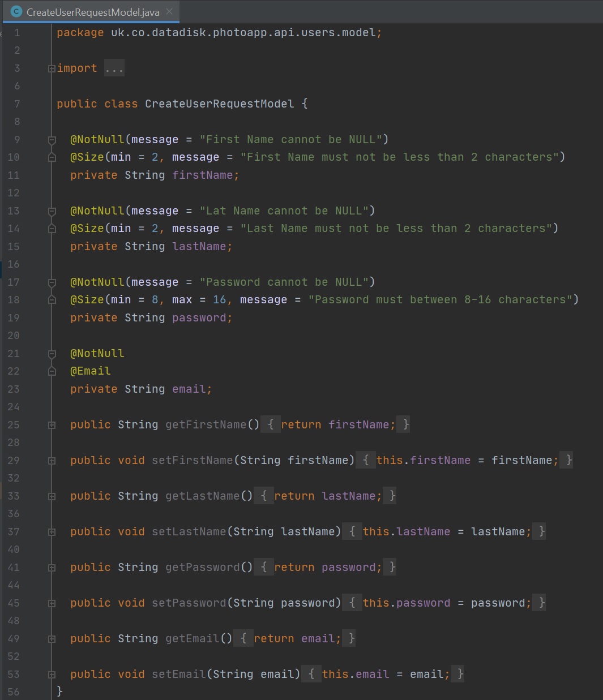Expand the setPassword method fold icon
Viewport: 603px width, 700px height.
pyautogui.click(x=52, y=603)
